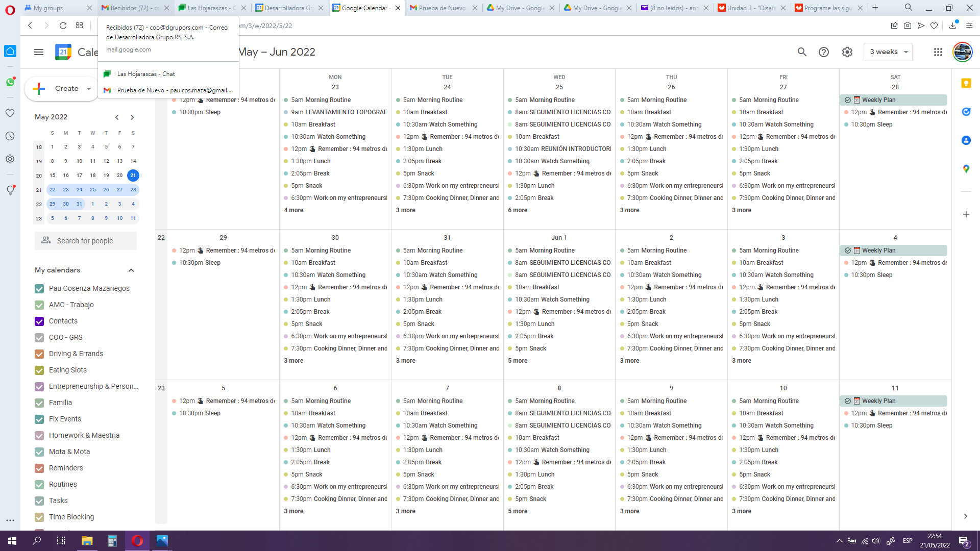980x551 pixels.
Task: Expand '5 more' events on Jun 1
Action: [x=518, y=361]
